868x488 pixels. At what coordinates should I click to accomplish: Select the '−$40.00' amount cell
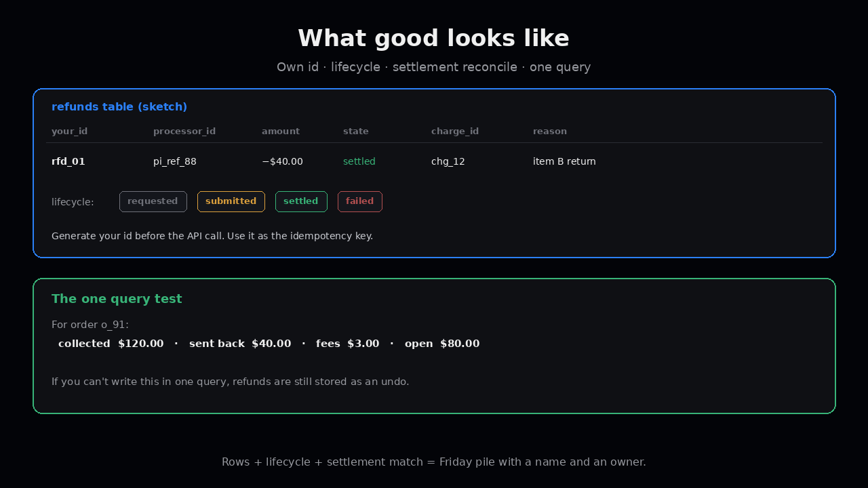coord(282,161)
